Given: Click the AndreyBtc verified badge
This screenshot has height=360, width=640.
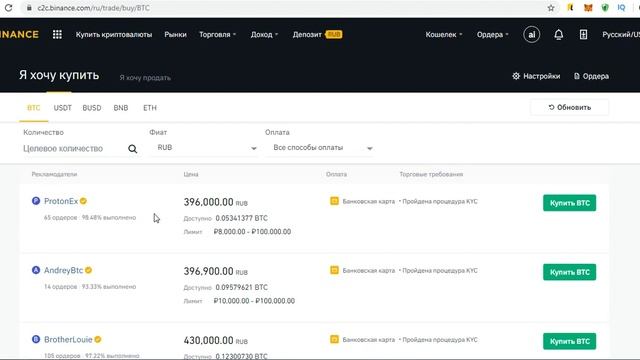Looking at the screenshot, I should point(89,270).
